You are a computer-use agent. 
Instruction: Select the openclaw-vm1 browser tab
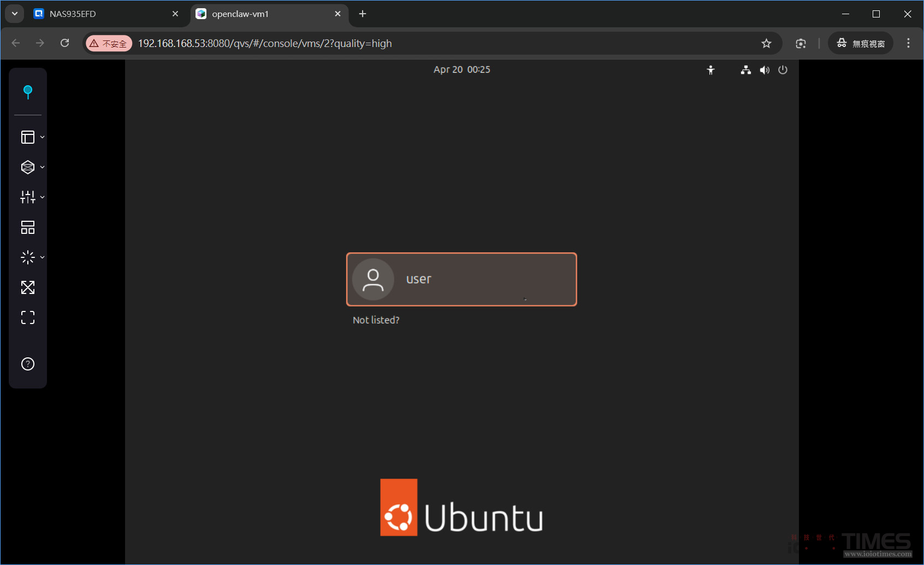click(262, 14)
